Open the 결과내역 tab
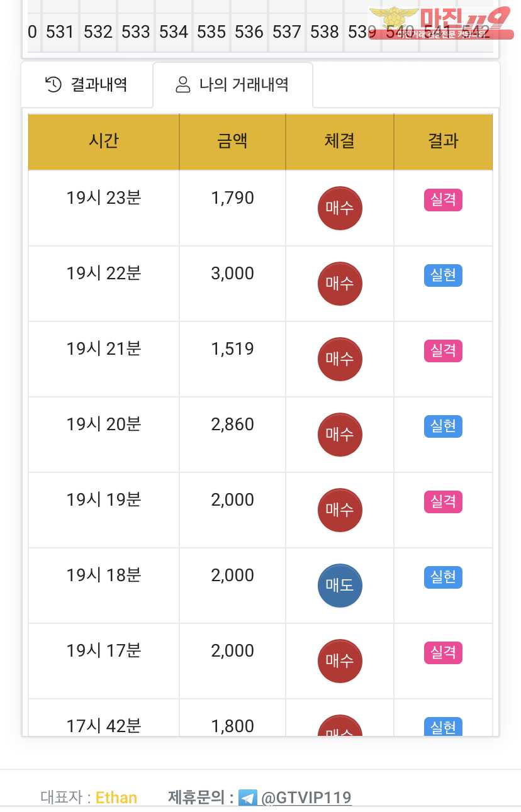 point(87,84)
